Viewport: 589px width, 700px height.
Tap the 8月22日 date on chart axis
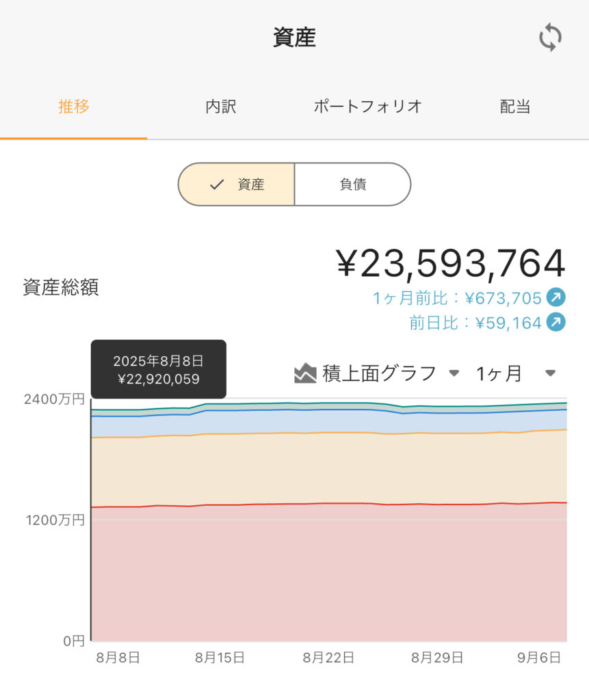[328, 658]
